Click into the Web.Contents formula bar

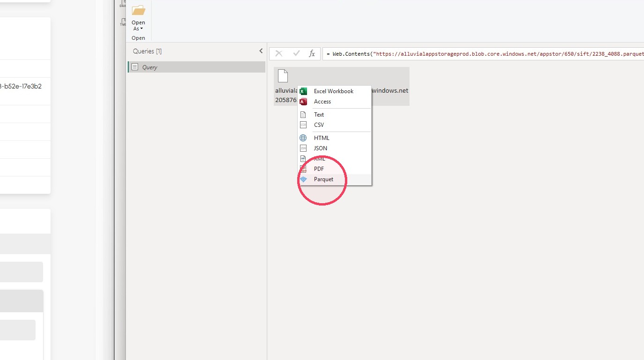[x=483, y=54]
